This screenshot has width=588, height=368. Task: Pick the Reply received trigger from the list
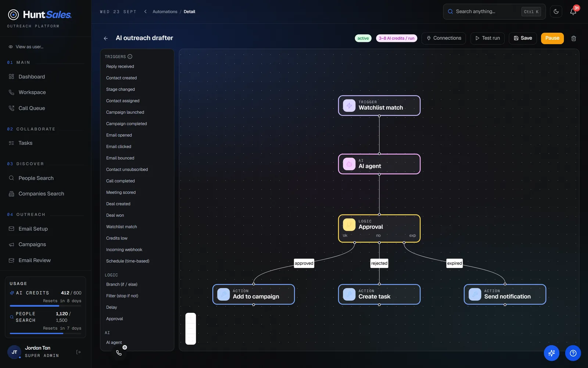pyautogui.click(x=137, y=67)
